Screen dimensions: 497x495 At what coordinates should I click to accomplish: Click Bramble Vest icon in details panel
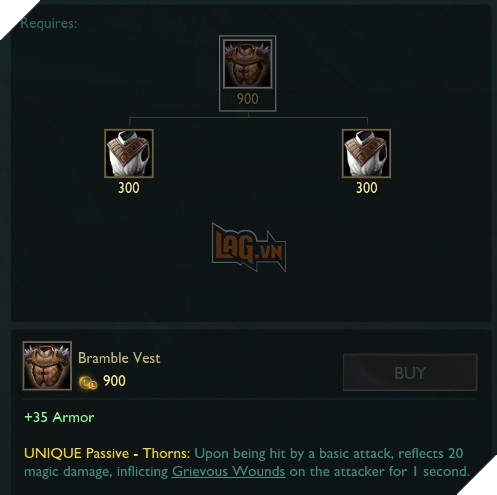(47, 365)
